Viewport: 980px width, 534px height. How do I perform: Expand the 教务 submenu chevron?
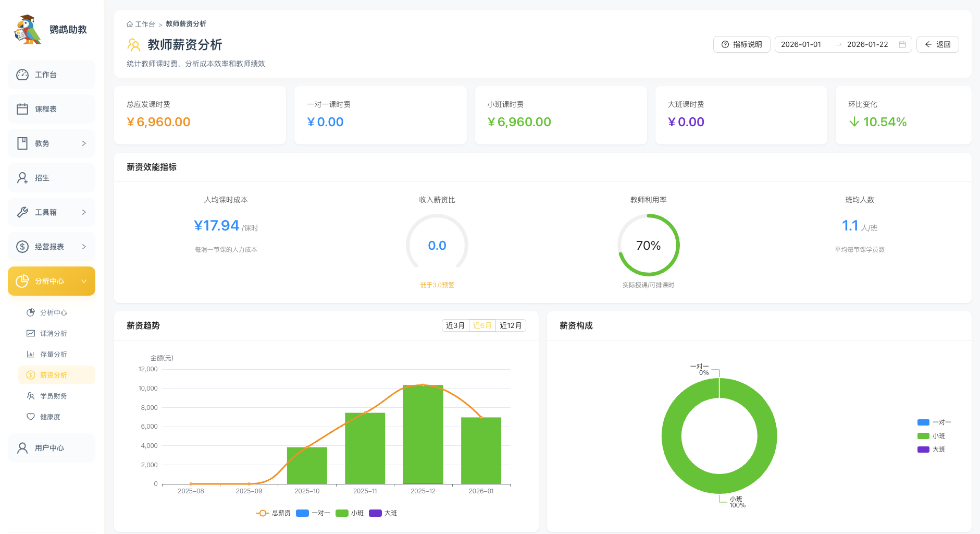pyautogui.click(x=84, y=143)
